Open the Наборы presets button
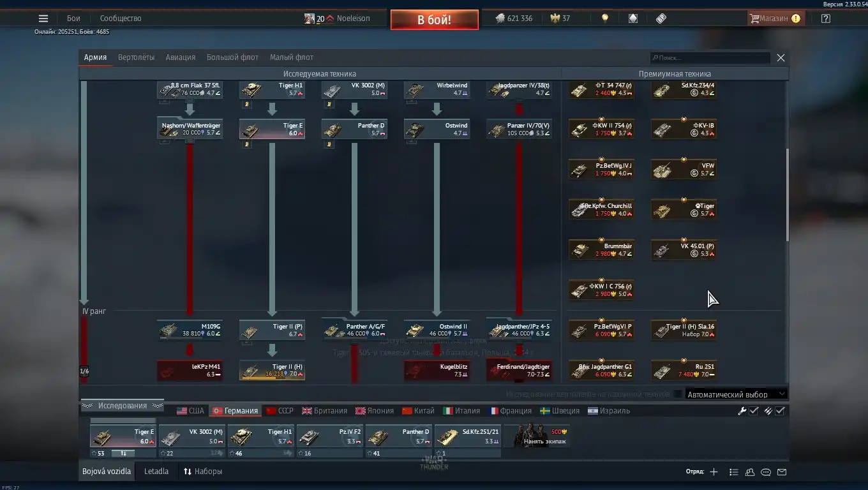Image resolution: width=868 pixels, height=490 pixels. click(203, 471)
